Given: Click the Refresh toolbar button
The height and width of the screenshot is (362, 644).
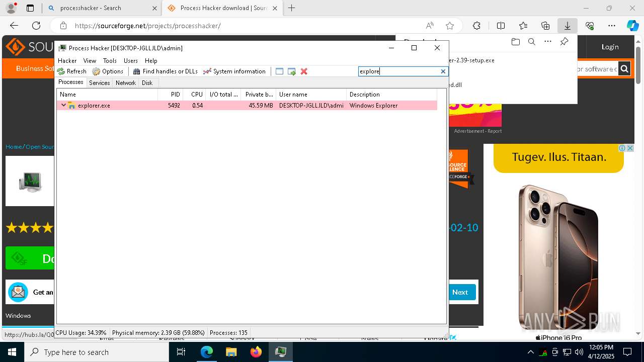Looking at the screenshot, I should [72, 71].
